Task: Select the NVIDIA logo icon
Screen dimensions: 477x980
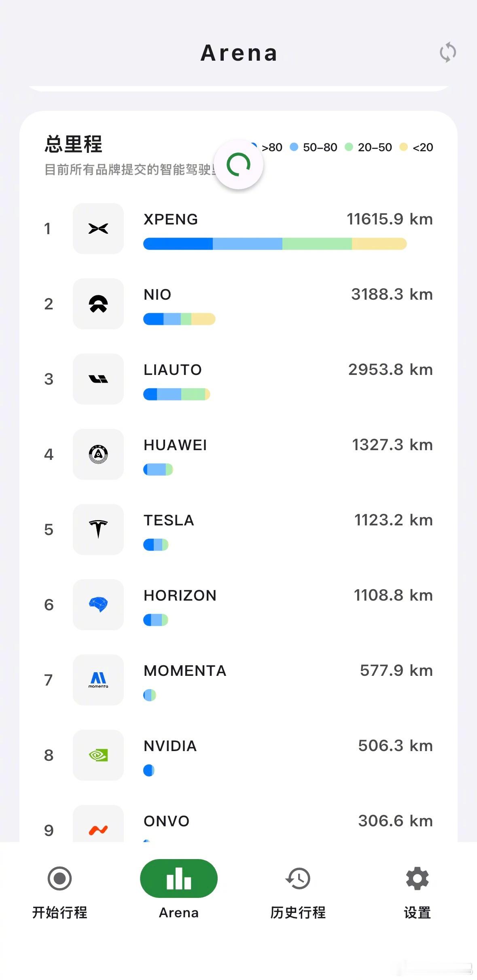Action: pyautogui.click(x=98, y=755)
